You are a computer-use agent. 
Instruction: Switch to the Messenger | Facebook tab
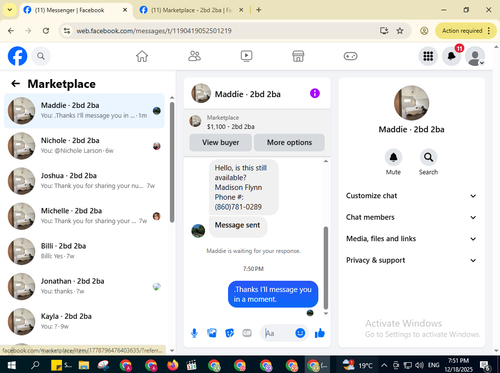[x=75, y=10]
